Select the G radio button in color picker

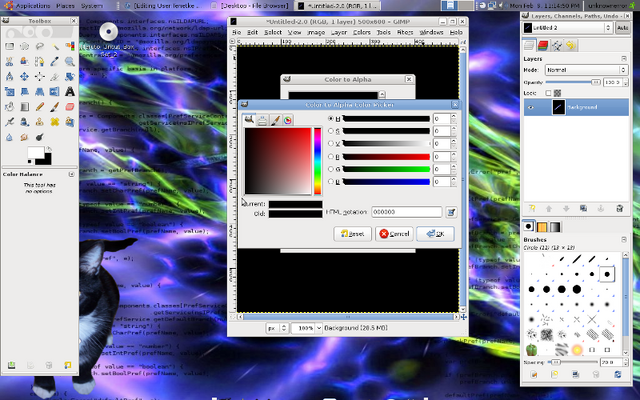(x=331, y=169)
